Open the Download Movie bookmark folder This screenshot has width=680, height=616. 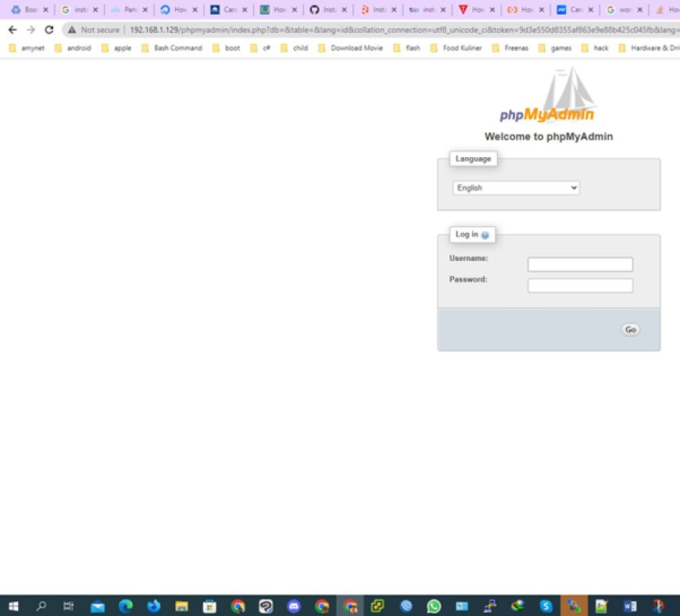(x=351, y=48)
